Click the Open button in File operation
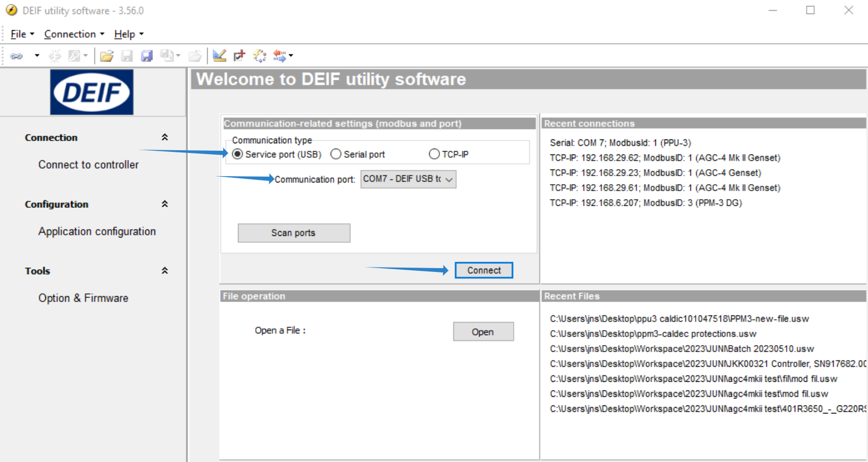This screenshot has height=462, width=868. tap(483, 332)
